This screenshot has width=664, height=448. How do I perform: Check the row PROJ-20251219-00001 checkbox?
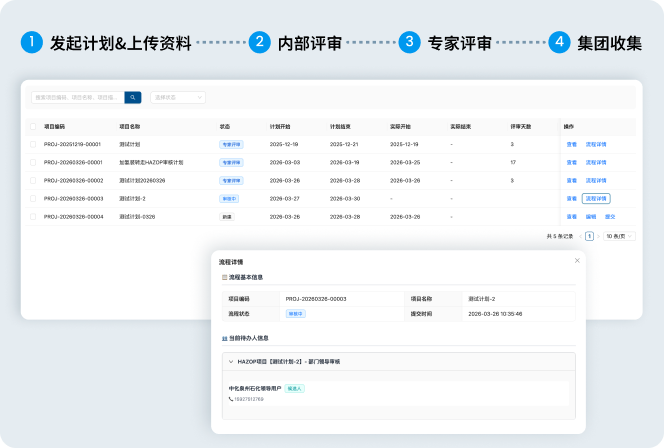click(34, 144)
